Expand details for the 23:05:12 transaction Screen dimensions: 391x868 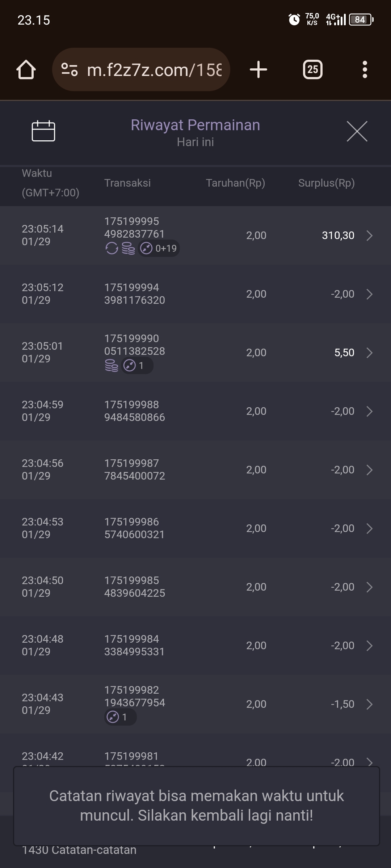coord(369,294)
